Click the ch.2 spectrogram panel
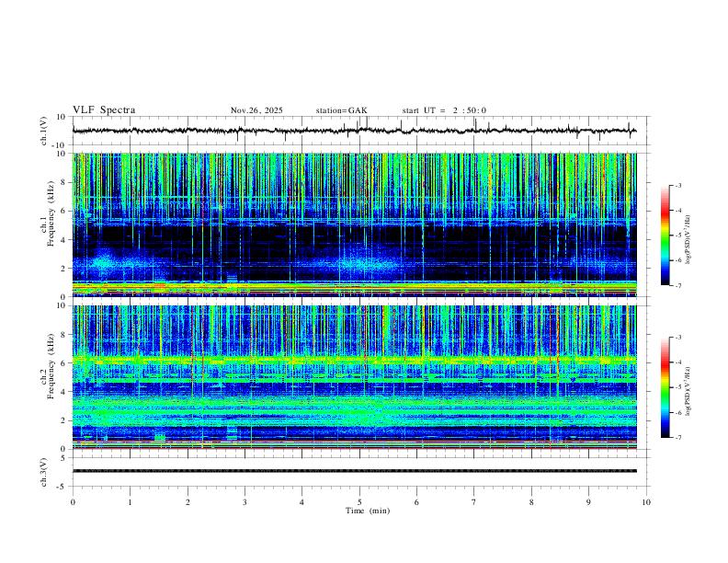Screen dimensions: 728x563 coord(354,377)
